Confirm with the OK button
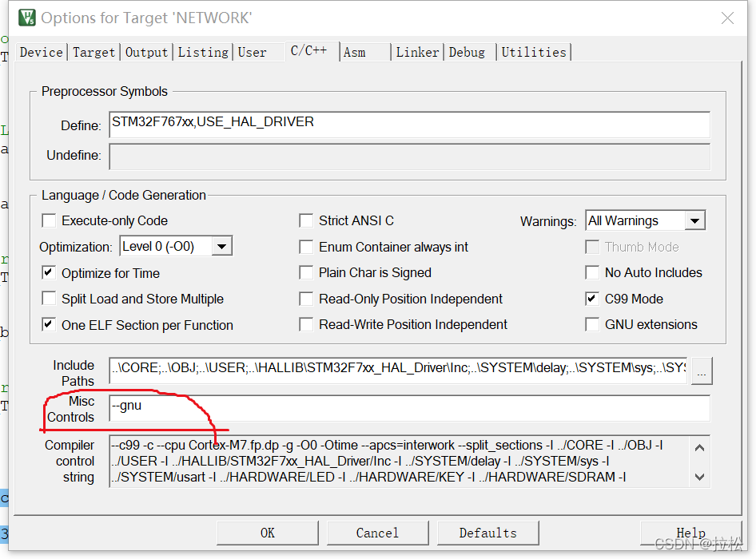756x559 pixels. [268, 533]
